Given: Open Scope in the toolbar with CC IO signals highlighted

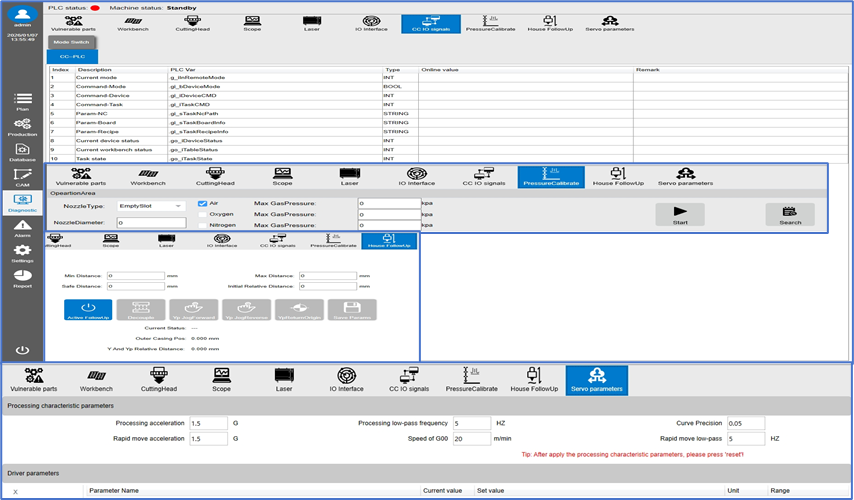Looking at the screenshot, I should (x=252, y=23).
